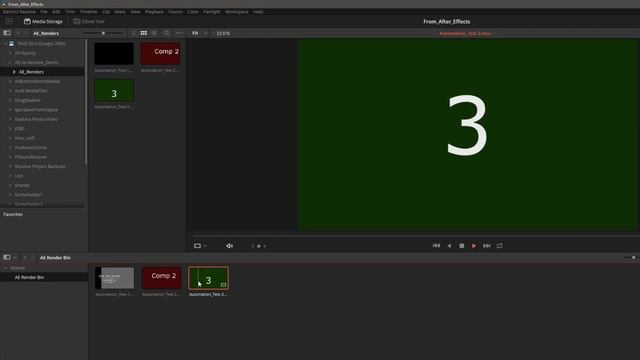Open the Help menu

258,12
